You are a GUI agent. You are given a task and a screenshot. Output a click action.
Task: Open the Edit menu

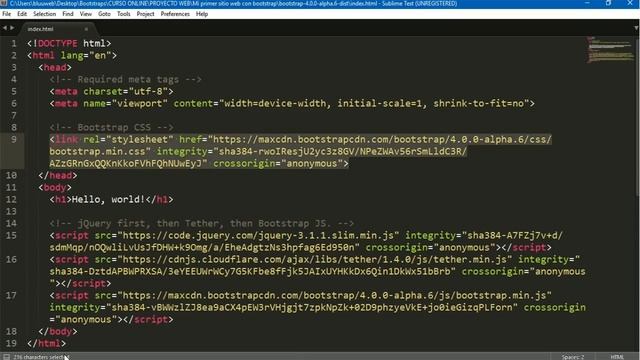(22, 14)
